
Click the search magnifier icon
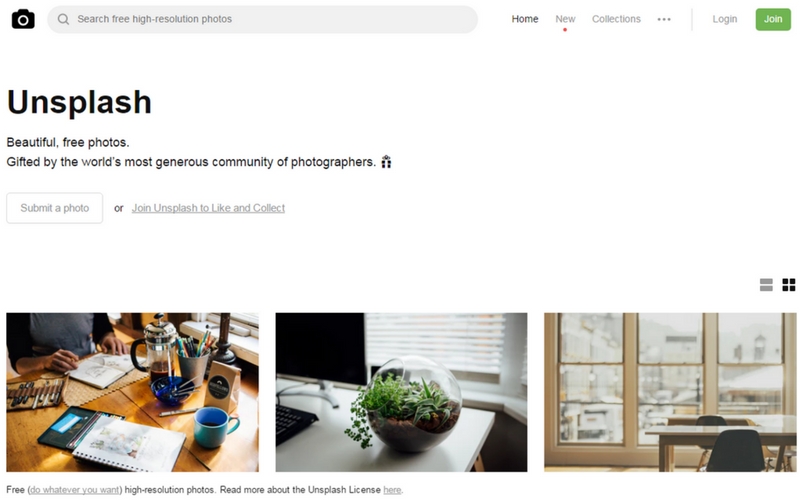(63, 19)
